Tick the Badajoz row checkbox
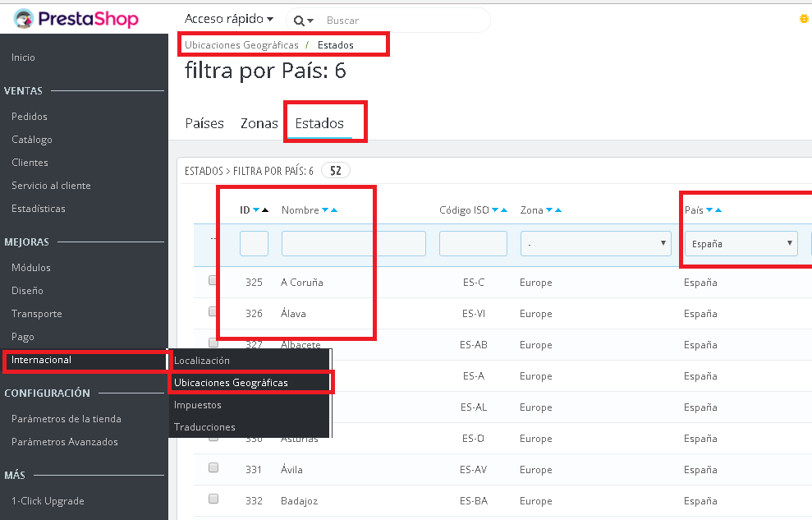The image size is (812, 520). [x=213, y=499]
